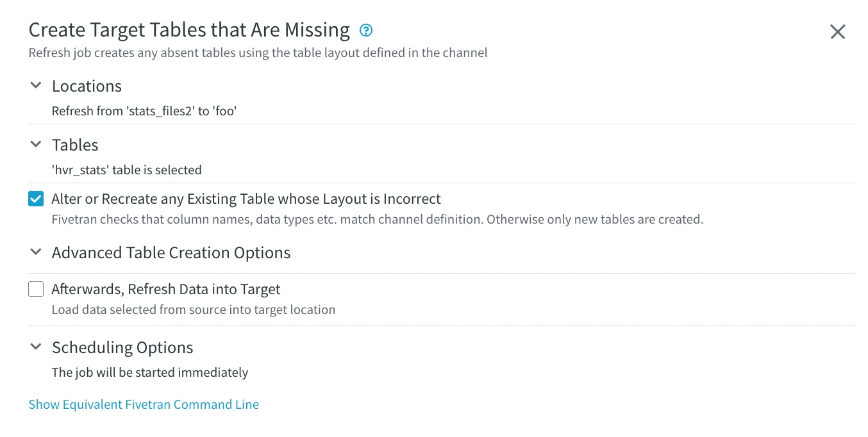Open the Fivetran command line equivalent view
The image size is (868, 437).
click(143, 404)
